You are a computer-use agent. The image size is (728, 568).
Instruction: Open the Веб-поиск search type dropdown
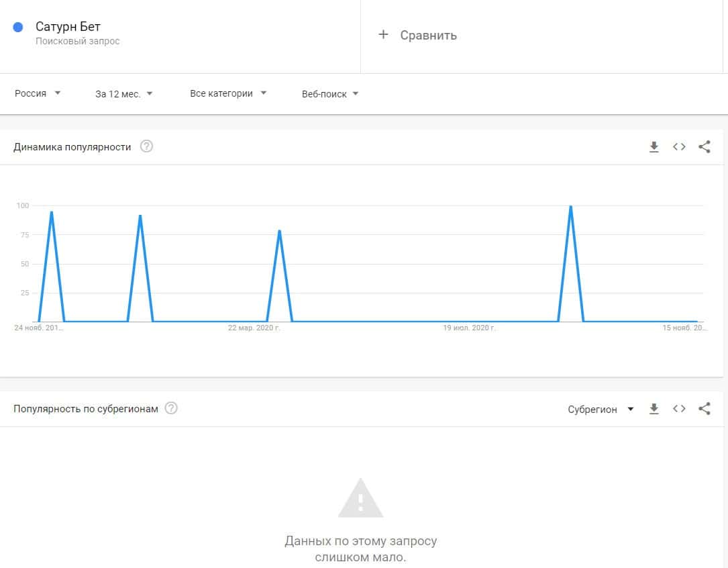(330, 94)
